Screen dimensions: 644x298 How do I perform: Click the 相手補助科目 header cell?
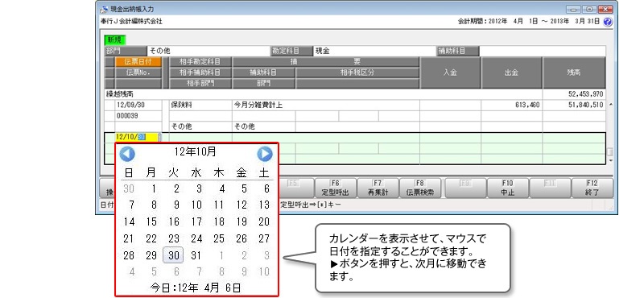click(200, 72)
